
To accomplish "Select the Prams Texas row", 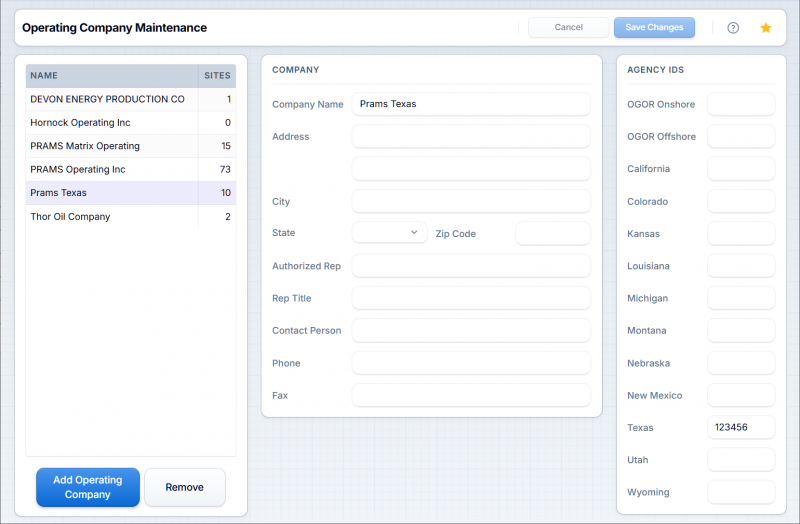I will 131,193.
